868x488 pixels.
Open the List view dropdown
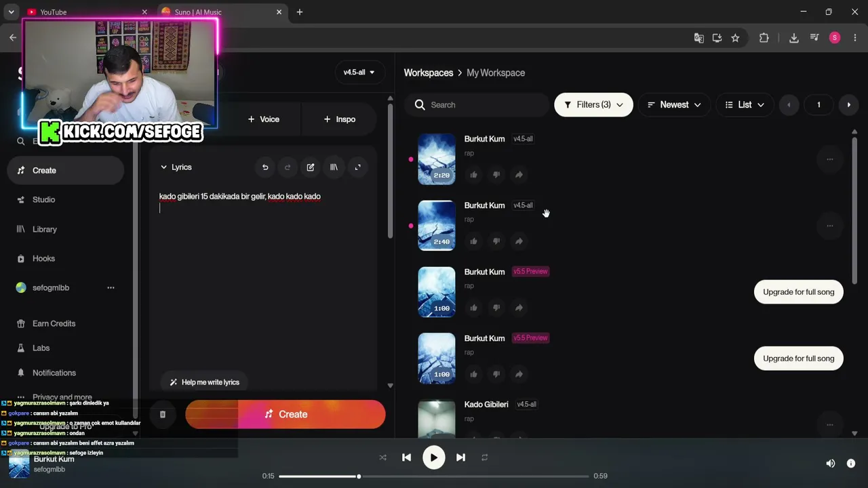click(x=745, y=105)
